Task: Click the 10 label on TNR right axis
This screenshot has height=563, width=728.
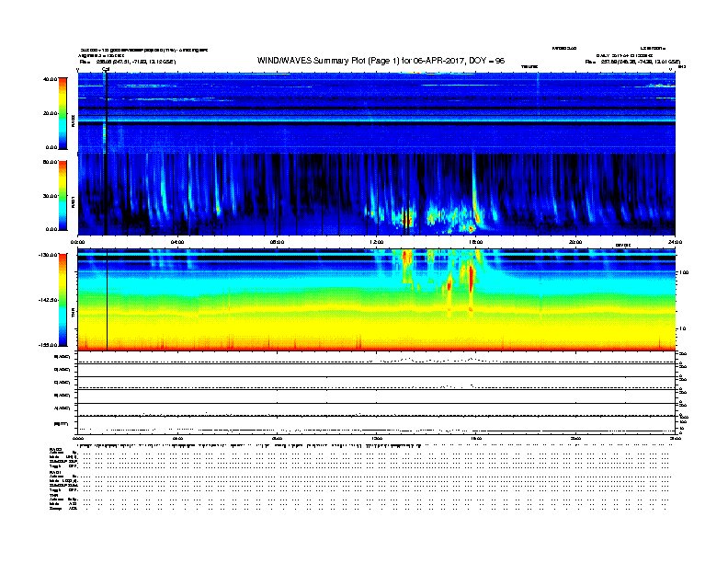Action: (x=682, y=329)
